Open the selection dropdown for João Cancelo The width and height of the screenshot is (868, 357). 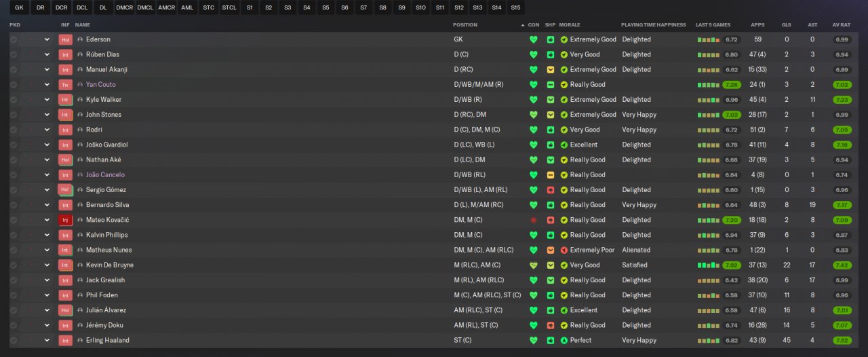pos(47,174)
